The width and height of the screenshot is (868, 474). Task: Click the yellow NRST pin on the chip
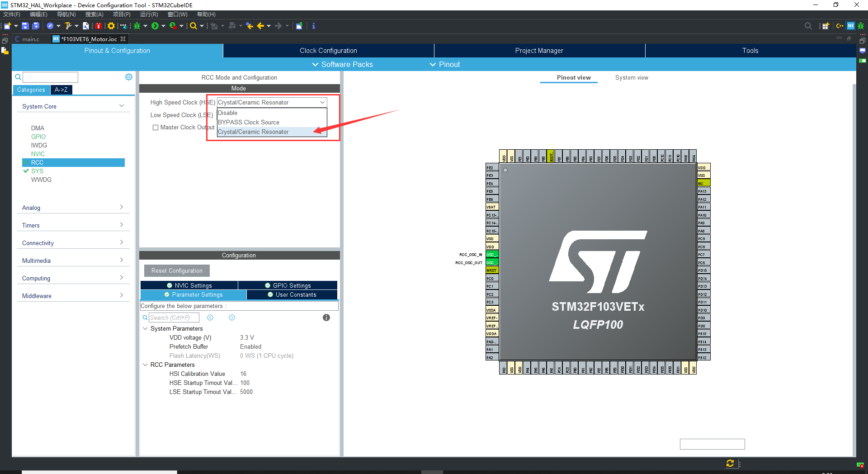492,270
